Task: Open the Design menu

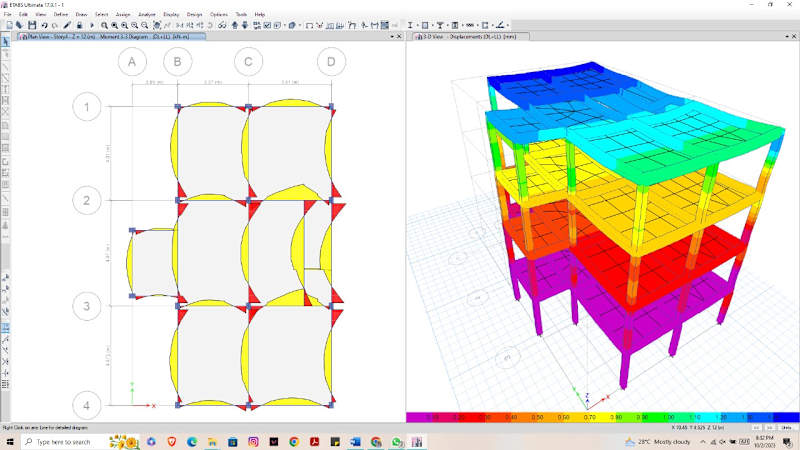Action: tap(194, 14)
